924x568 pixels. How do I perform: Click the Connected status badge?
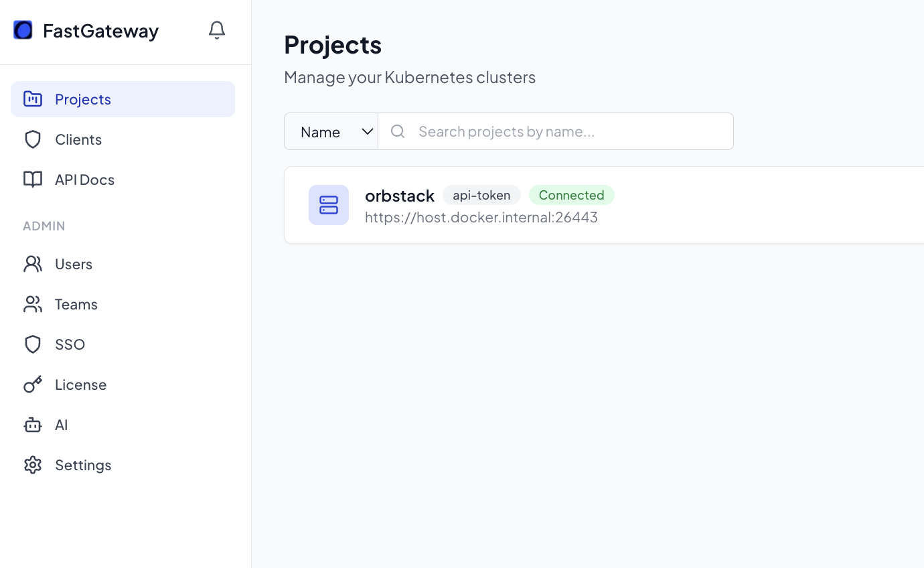coord(571,195)
